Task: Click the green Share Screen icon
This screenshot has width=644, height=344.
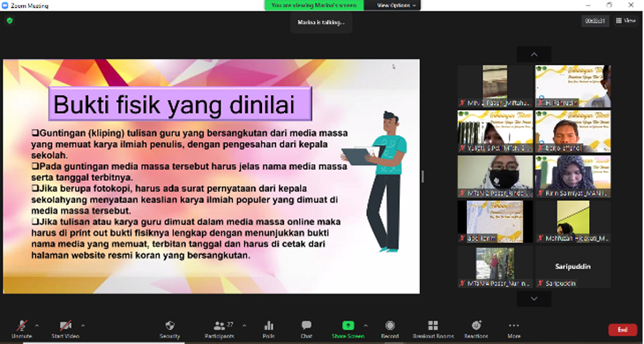Action: (348, 326)
